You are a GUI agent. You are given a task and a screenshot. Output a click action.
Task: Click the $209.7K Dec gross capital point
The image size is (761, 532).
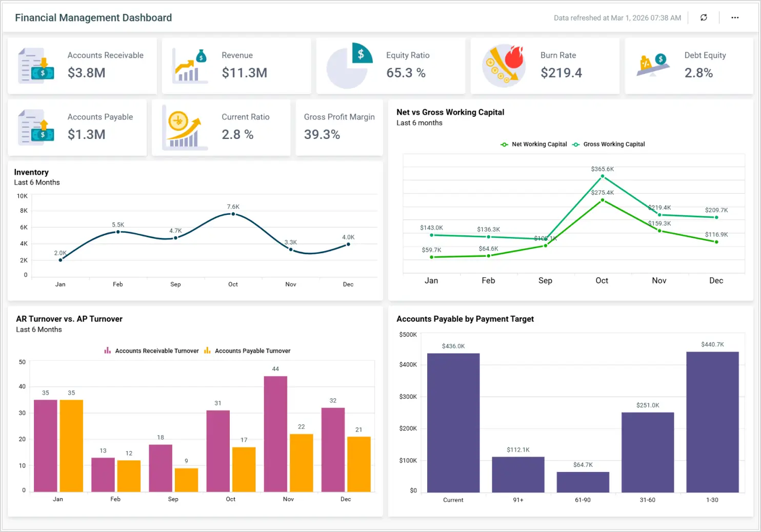pyautogui.click(x=716, y=217)
